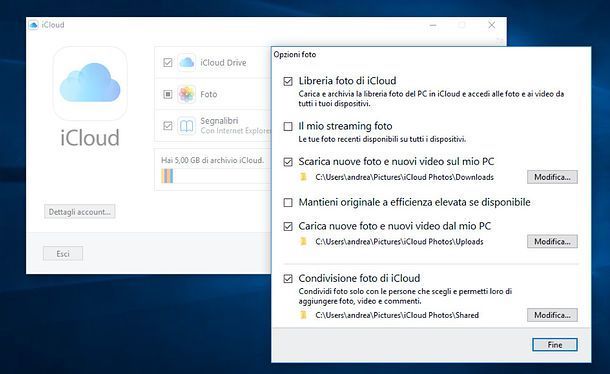The height and width of the screenshot is (374, 610).
Task: Click Modifica for the Shared folder
Action: [x=552, y=315]
